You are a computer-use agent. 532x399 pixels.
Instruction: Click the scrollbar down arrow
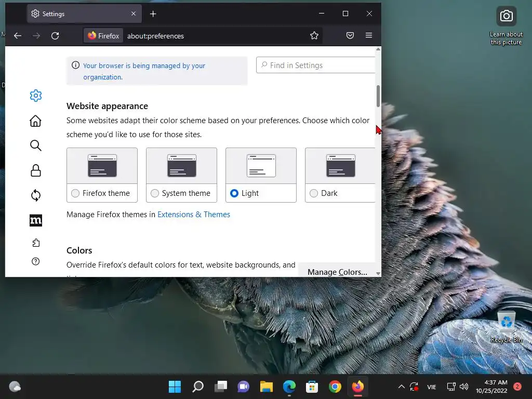pyautogui.click(x=378, y=273)
